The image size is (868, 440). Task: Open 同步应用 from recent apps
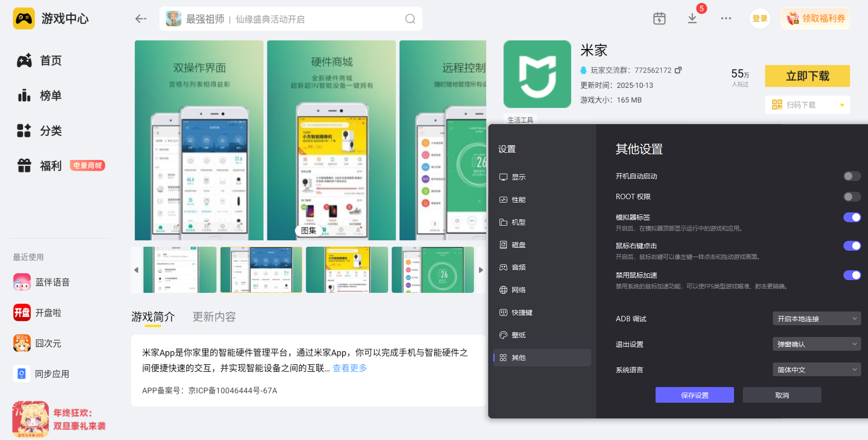[41, 374]
